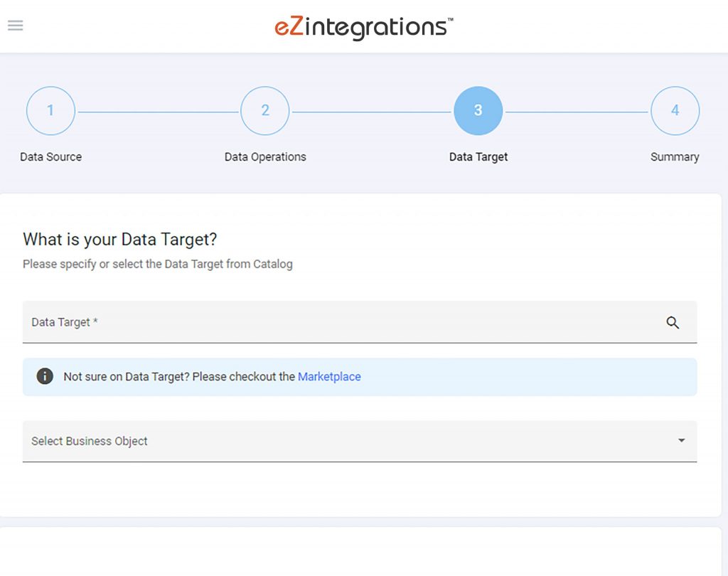Focus the Data Target input field
The height and width of the screenshot is (576, 728).
tap(341, 322)
